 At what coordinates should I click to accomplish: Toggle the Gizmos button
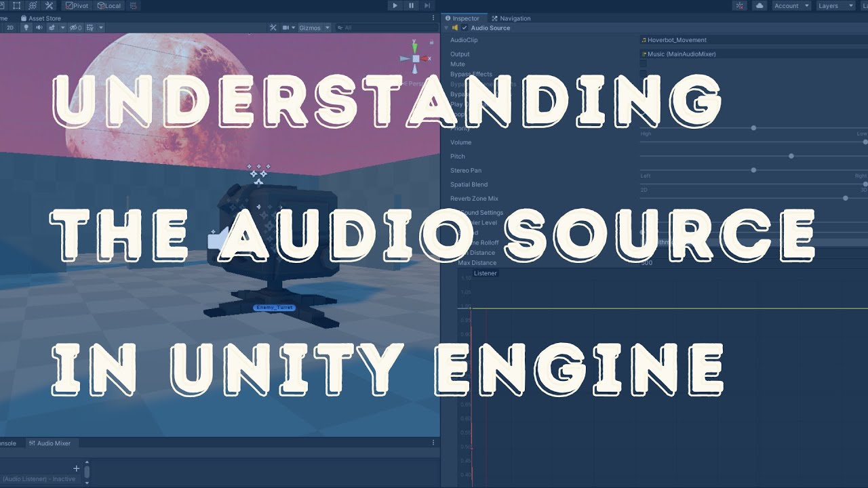[x=309, y=28]
